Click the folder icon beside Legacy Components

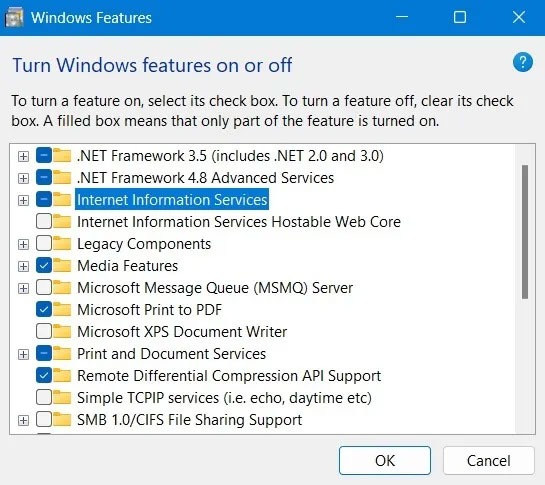(63, 244)
